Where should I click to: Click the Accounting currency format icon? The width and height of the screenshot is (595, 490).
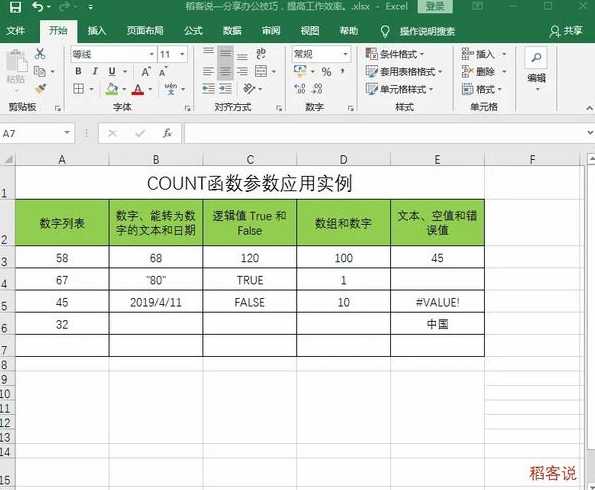(x=300, y=71)
